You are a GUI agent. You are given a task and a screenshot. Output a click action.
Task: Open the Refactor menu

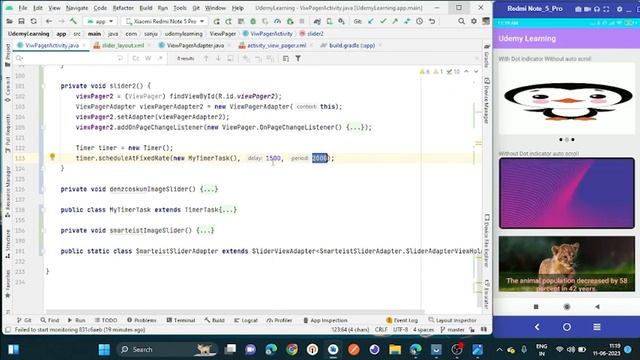click(123, 8)
